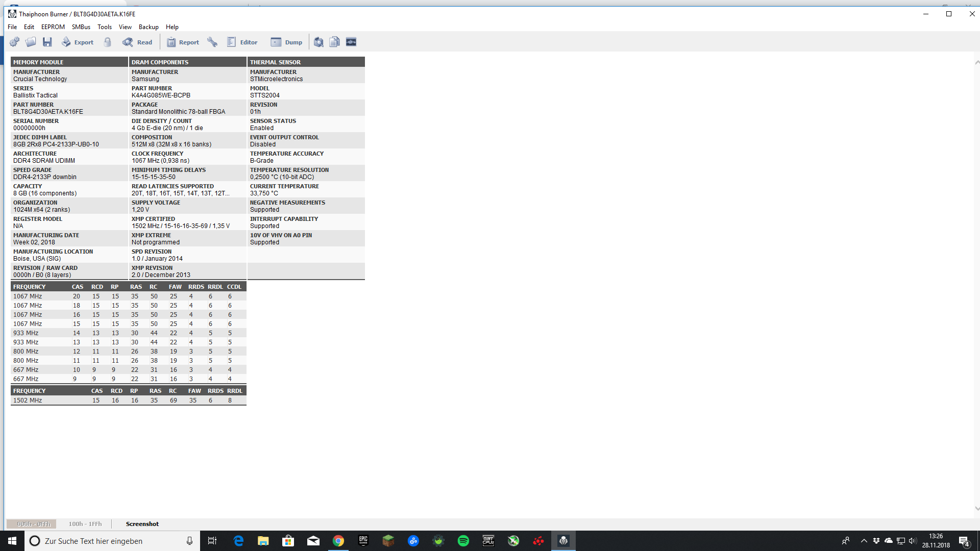Image resolution: width=980 pixels, height=551 pixels.
Task: Click the magnifier search icon after Dump
Action: [x=318, y=42]
